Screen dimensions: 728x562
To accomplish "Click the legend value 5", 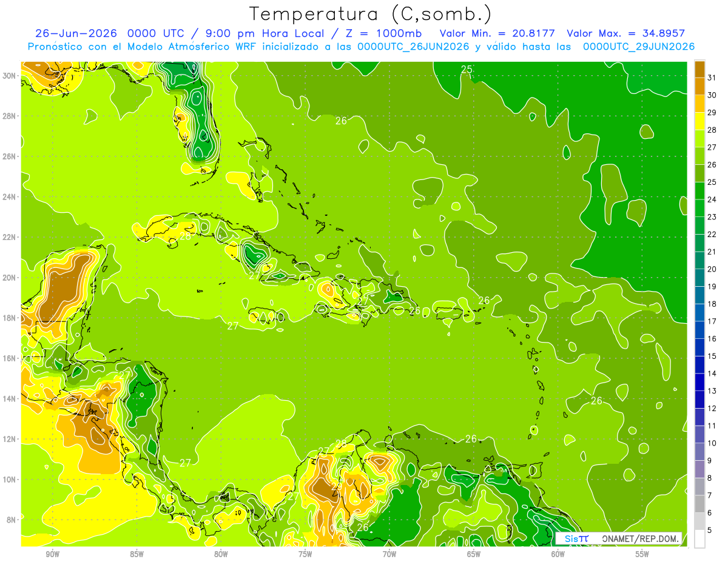I will [710, 530].
